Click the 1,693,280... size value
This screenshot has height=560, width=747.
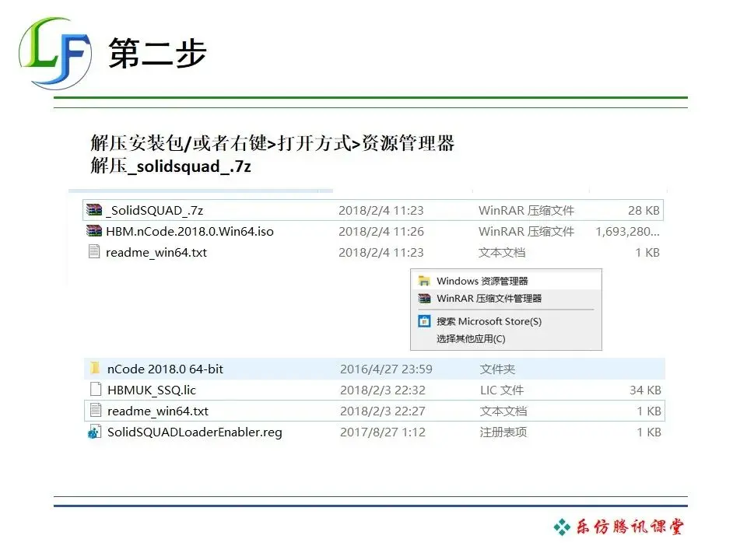pyautogui.click(x=627, y=232)
